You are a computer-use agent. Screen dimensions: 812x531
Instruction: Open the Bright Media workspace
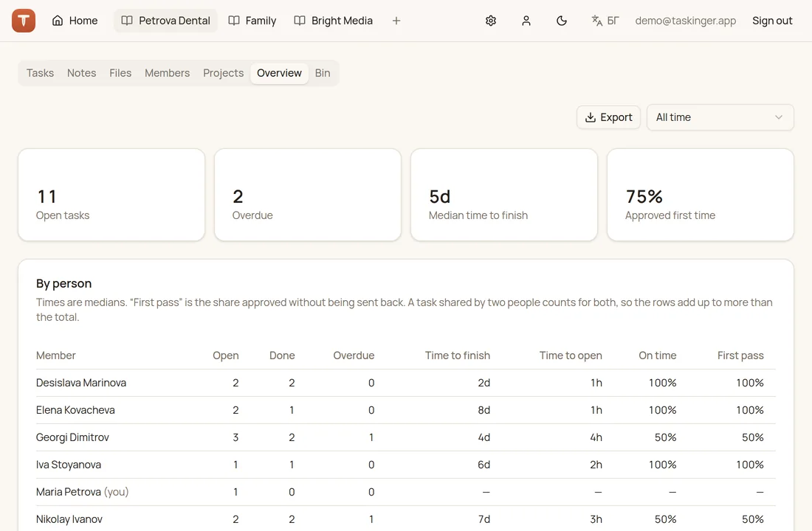point(334,21)
